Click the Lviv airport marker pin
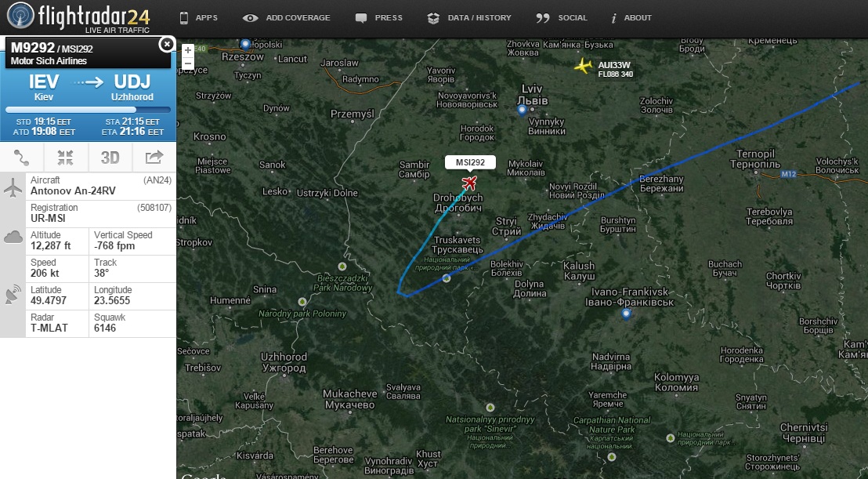Viewport: 868px width, 479px height. (x=522, y=111)
